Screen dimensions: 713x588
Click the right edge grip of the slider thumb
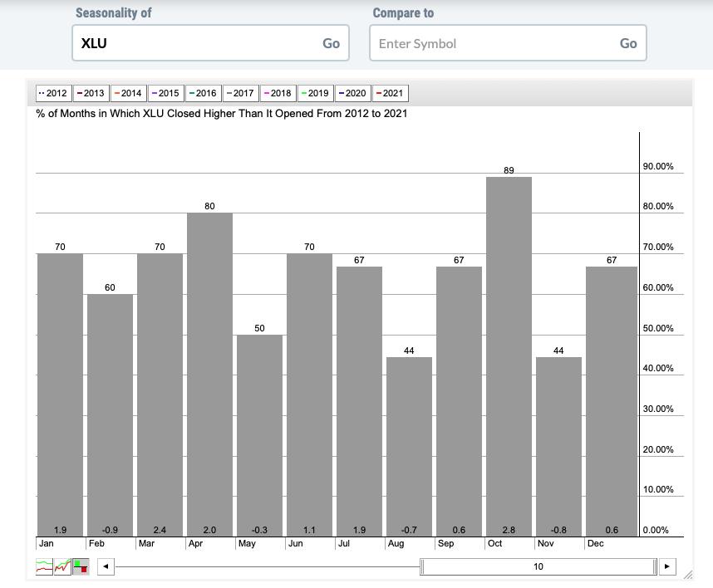click(655, 566)
